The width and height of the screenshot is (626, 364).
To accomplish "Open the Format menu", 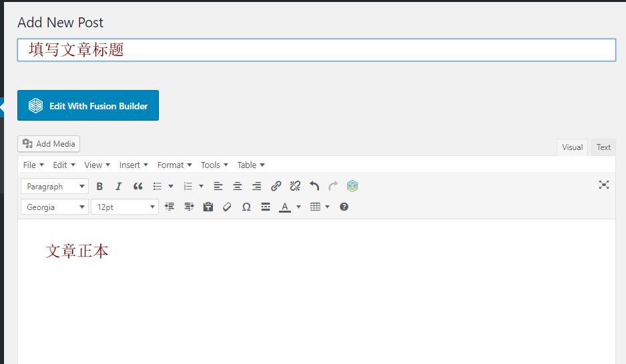I will click(x=174, y=165).
